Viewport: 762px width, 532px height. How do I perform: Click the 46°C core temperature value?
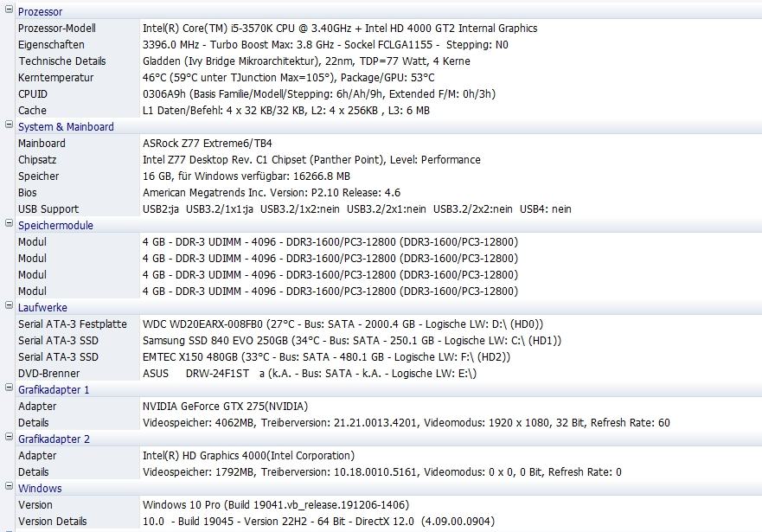coord(288,78)
